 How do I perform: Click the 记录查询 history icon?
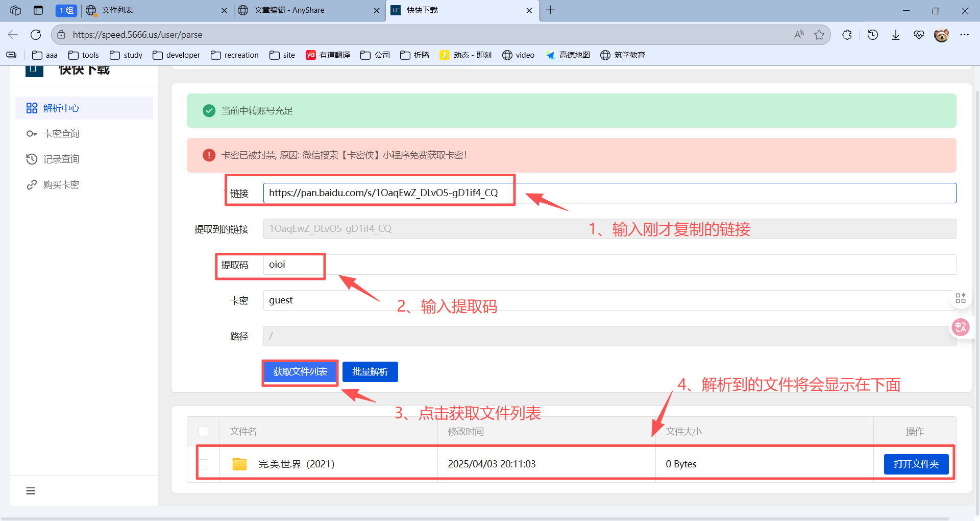click(x=32, y=159)
